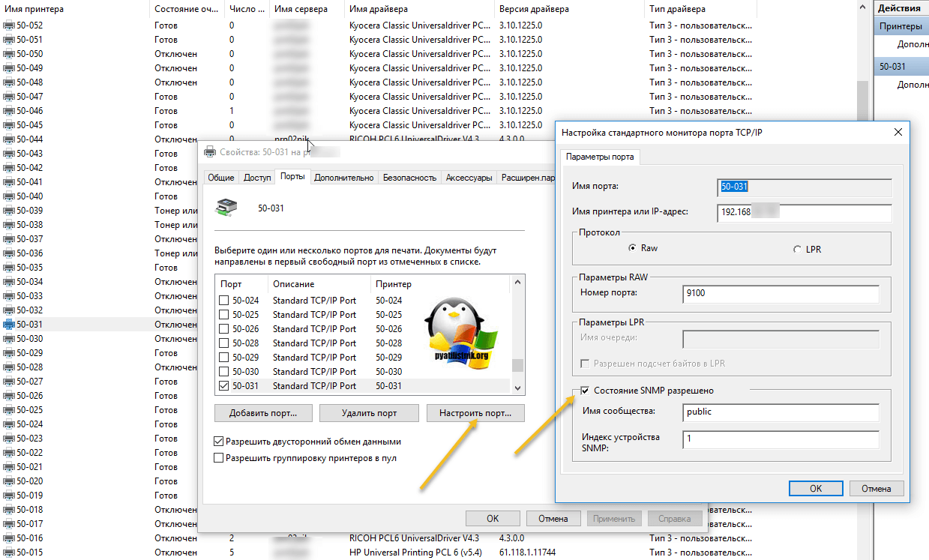Click printer icon for 50-015
Image resolution: width=929 pixels, height=560 pixels.
(9, 553)
